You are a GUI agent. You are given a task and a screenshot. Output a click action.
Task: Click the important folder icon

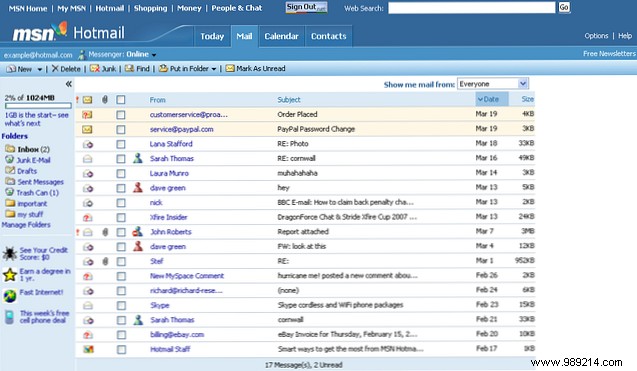click(10, 203)
